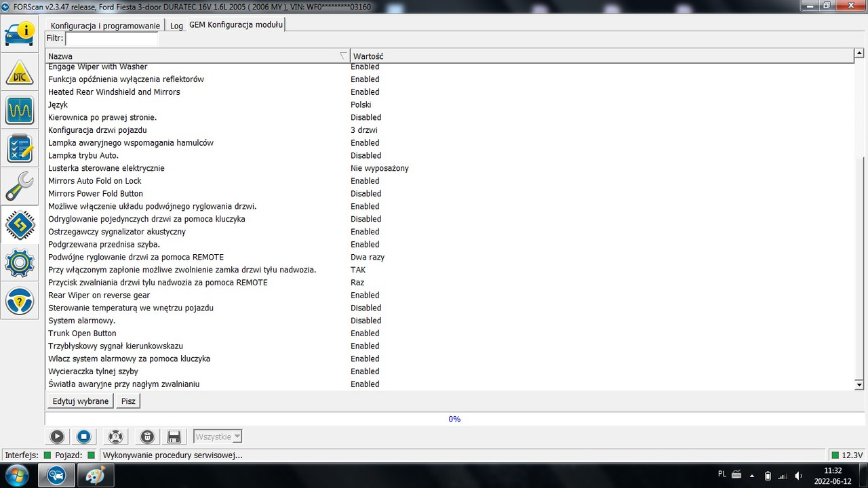The width and height of the screenshot is (868, 488).
Task: Select Odryglowanie pojedynczych drzwi za pomoca kluczyka
Action: click(x=450, y=219)
